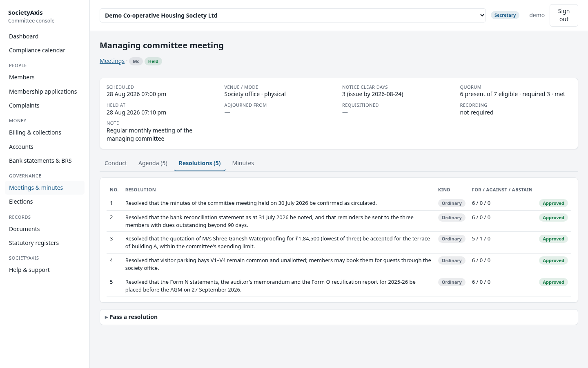Click the held-at time '28 Aug 2026 07:10 pm'
The height and width of the screenshot is (368, 588).
pyautogui.click(x=136, y=112)
